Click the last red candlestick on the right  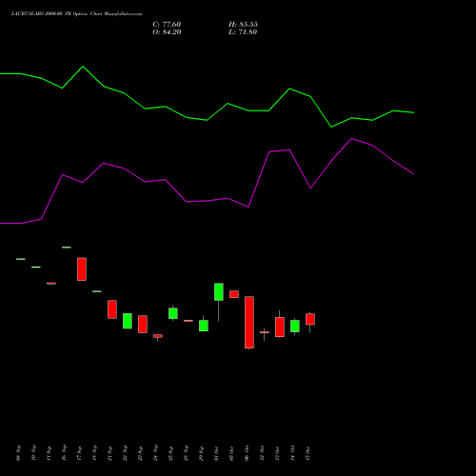click(310, 319)
